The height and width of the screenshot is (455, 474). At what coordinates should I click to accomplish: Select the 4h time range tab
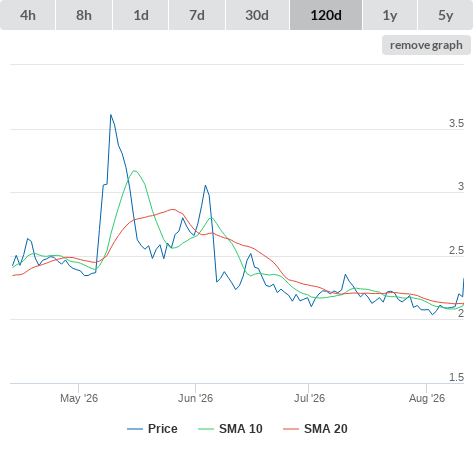point(28,15)
